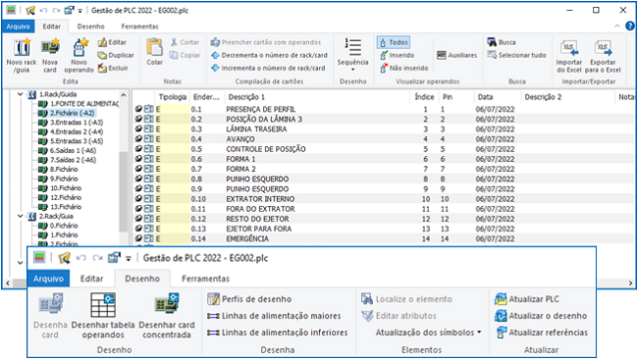Collapse the 2.Rack/Guia tree node

tap(20, 216)
